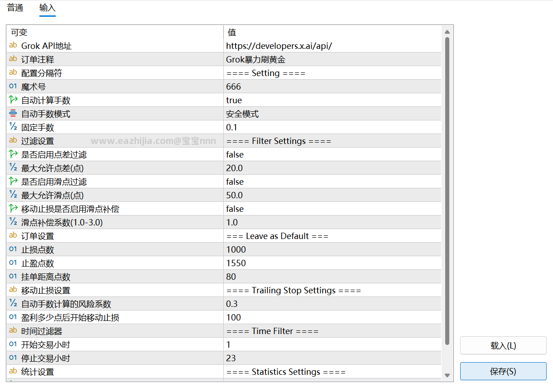Click string icon beside Grok API地址
Viewport: 553px width, 392px height.
13,46
